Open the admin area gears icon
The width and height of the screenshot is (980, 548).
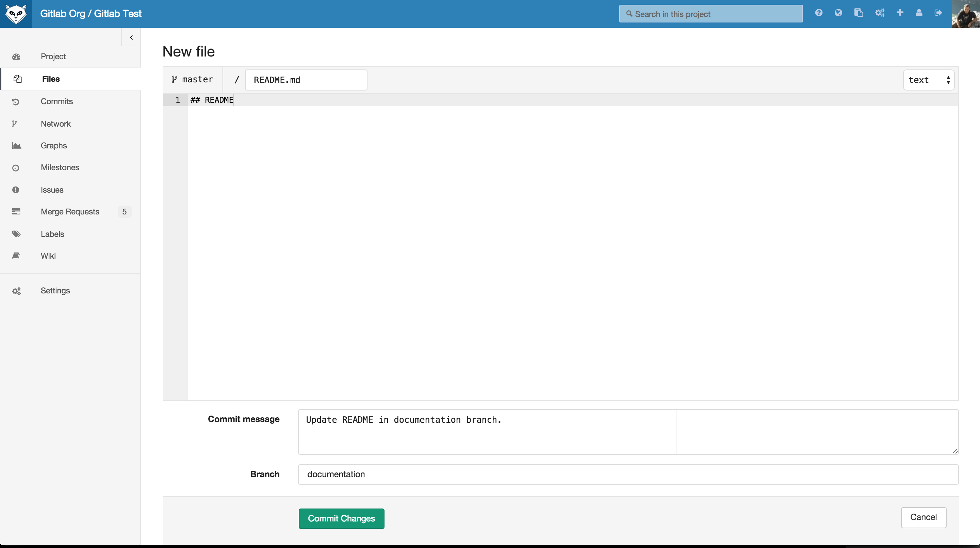(x=880, y=13)
